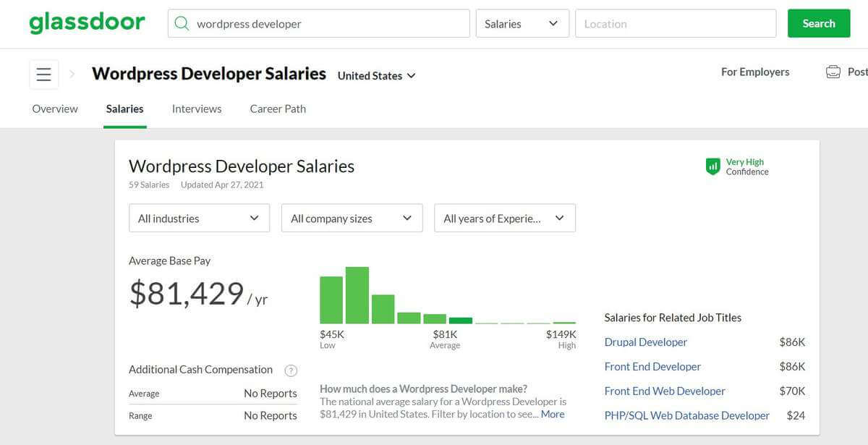The width and height of the screenshot is (868, 445).
Task: Switch to the Overview tab
Action: [55, 109]
